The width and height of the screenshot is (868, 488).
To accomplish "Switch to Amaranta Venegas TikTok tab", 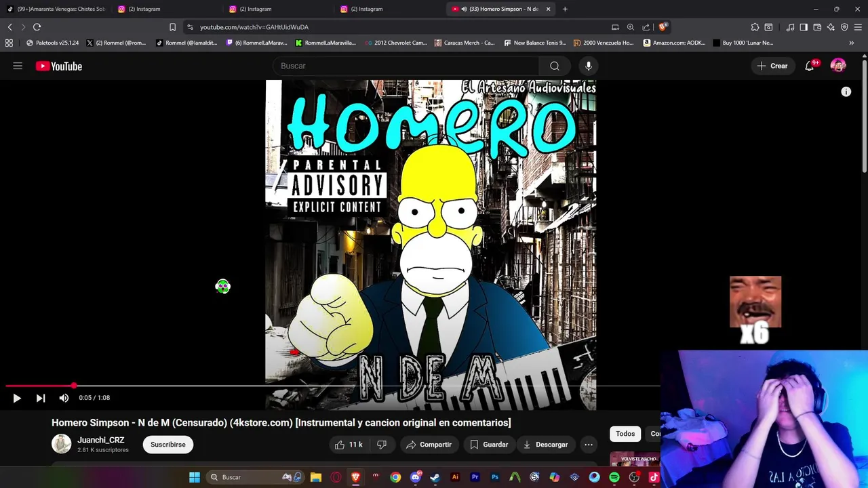I will 56,9.
